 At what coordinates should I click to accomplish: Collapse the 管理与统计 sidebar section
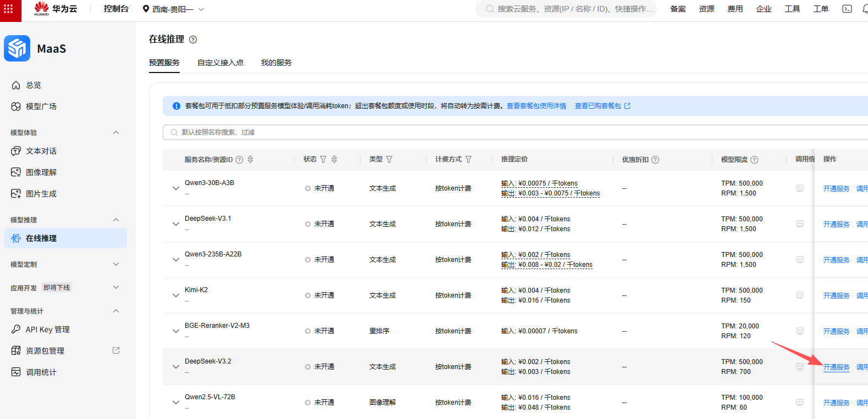click(x=116, y=311)
